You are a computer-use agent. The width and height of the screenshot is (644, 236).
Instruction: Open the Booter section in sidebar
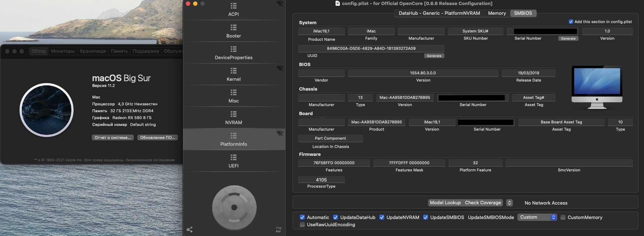pyautogui.click(x=234, y=31)
